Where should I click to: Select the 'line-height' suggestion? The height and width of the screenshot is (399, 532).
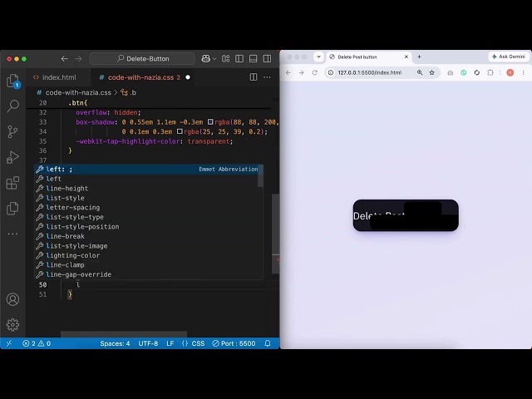[149, 189]
